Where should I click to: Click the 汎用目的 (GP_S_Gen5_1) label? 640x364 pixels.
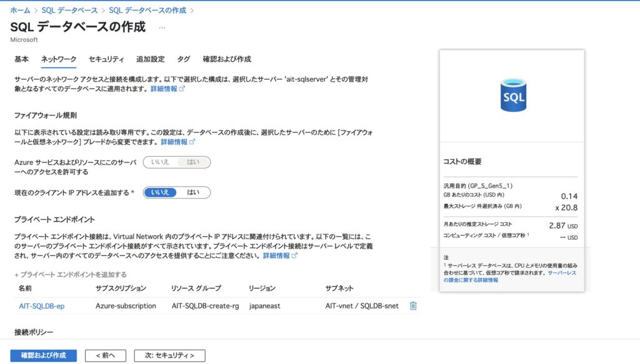tap(478, 185)
